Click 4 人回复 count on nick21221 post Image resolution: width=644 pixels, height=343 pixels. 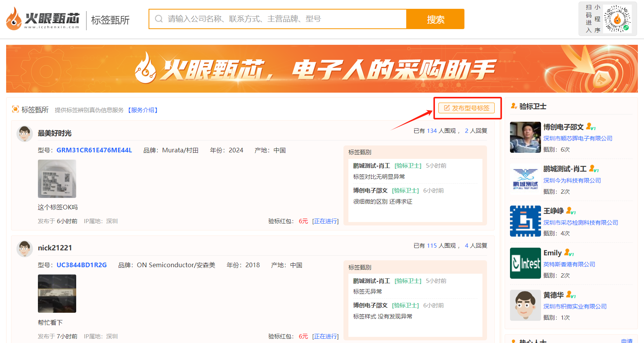(476, 246)
